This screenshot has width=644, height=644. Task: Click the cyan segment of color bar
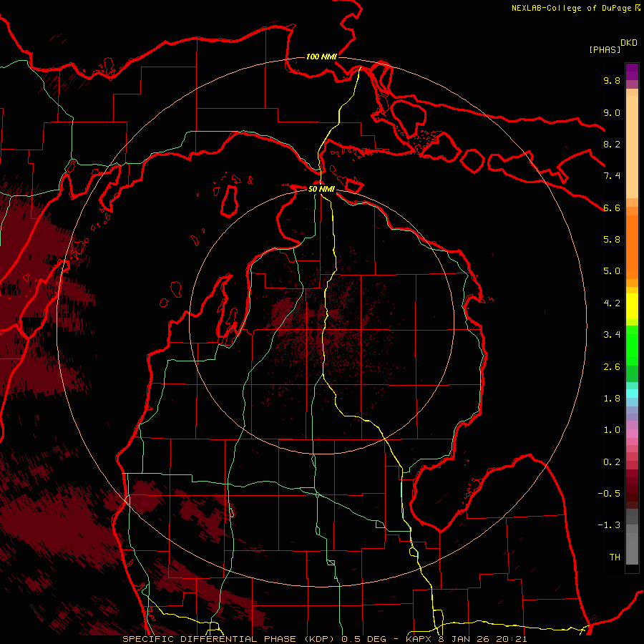[x=632, y=394]
